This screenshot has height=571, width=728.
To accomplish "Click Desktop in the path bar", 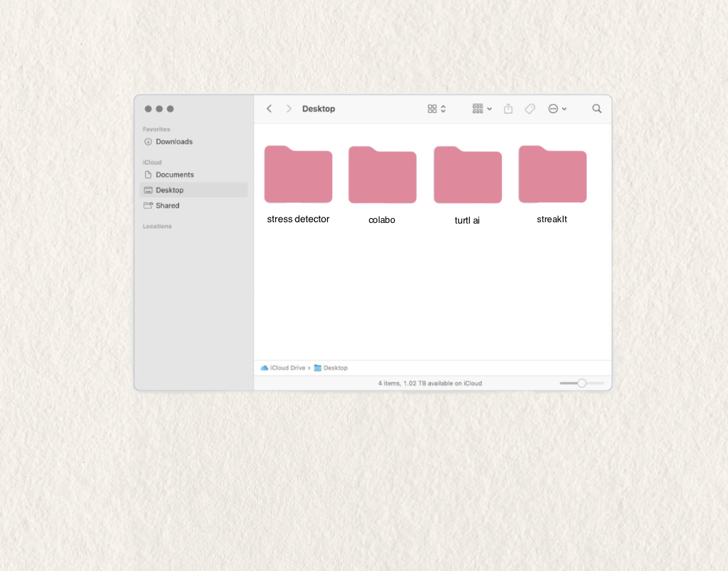I will pyautogui.click(x=335, y=368).
